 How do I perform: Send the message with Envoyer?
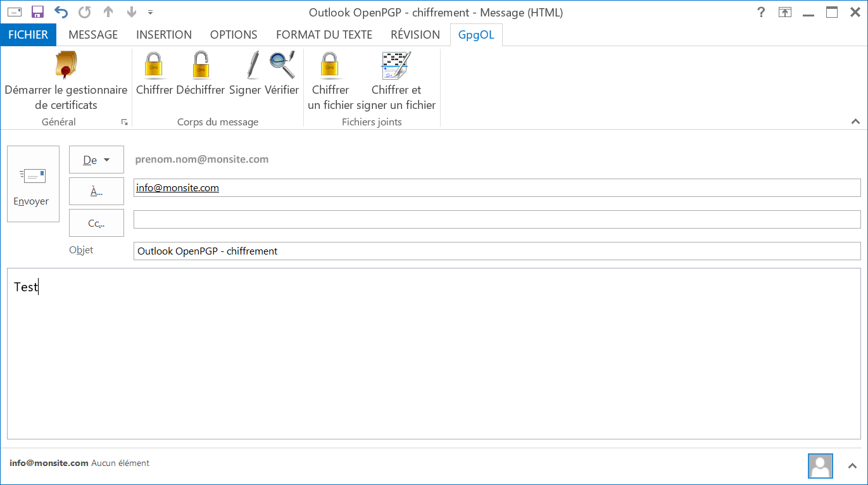point(33,184)
